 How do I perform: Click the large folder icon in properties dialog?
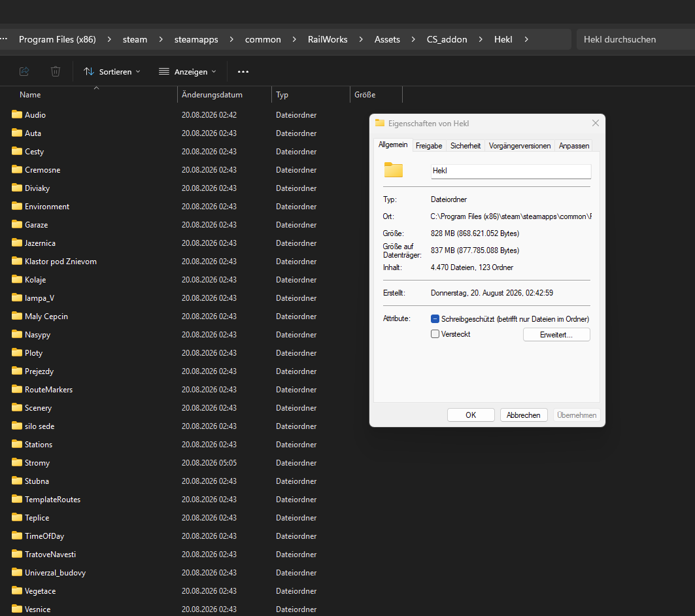click(393, 170)
